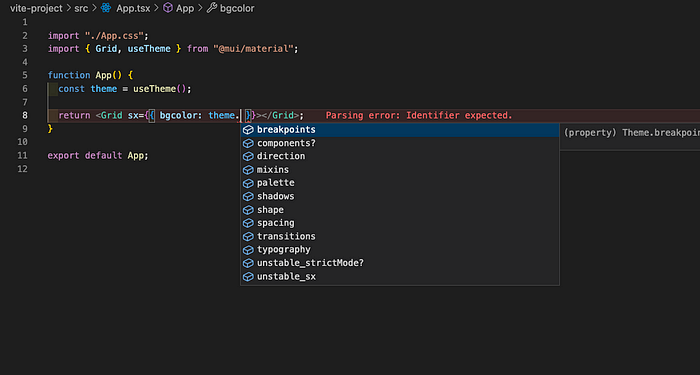Open the vite-project breadcrumb folder
This screenshot has width=700, height=375.
click(x=36, y=8)
